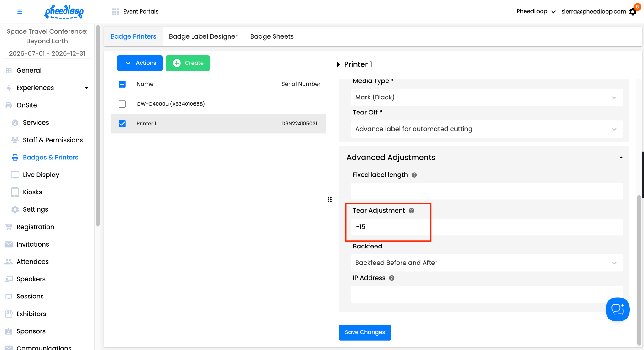Click the Fixed label length help icon

pyautogui.click(x=414, y=175)
